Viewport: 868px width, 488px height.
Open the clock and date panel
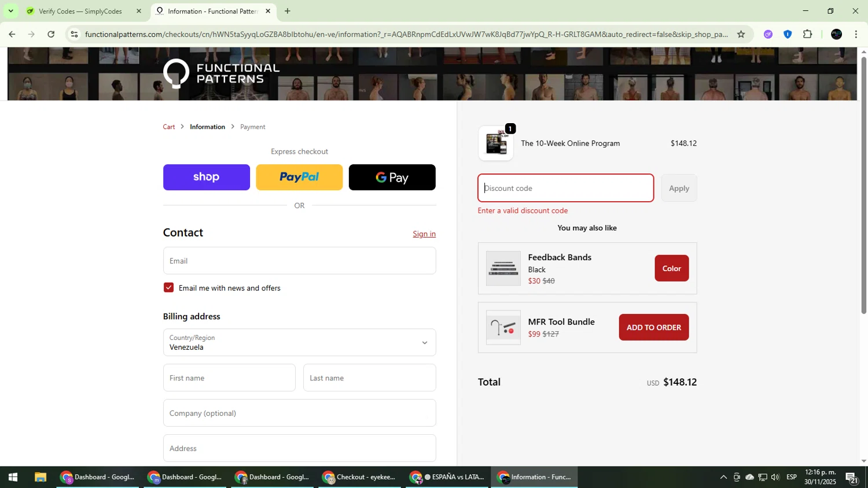821,477
